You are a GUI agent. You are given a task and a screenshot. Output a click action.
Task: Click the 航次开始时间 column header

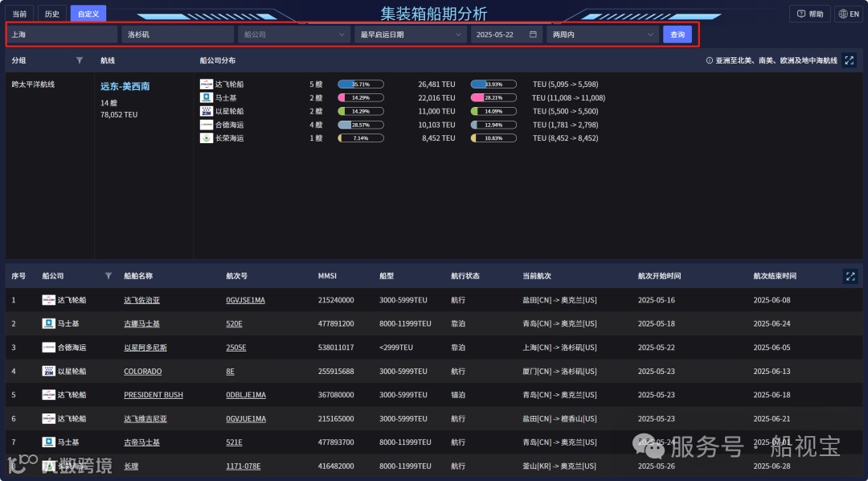click(x=659, y=276)
